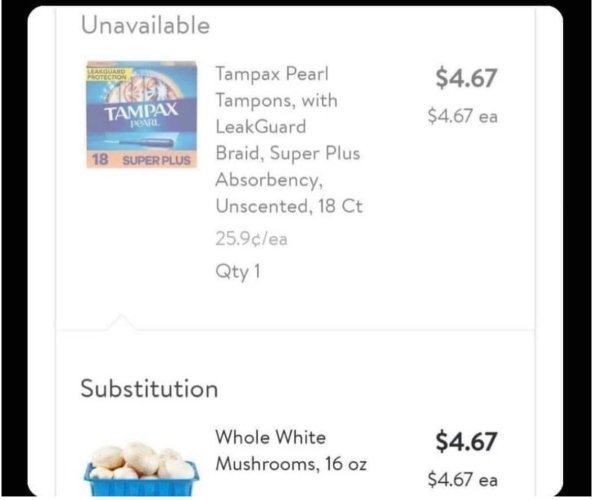Click the Qty 1 quantity label
Viewport: 593px width, 500px height.
coord(238,272)
